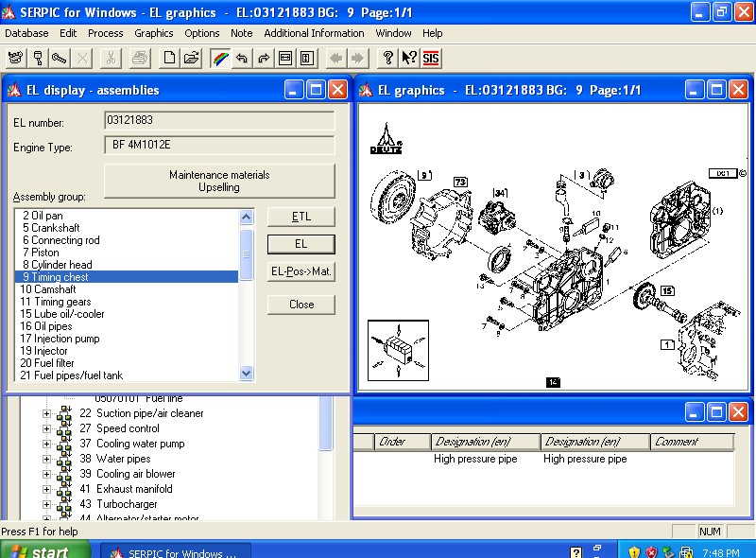
Task: Click the assembly icon beside Speed control
Action: click(x=64, y=428)
